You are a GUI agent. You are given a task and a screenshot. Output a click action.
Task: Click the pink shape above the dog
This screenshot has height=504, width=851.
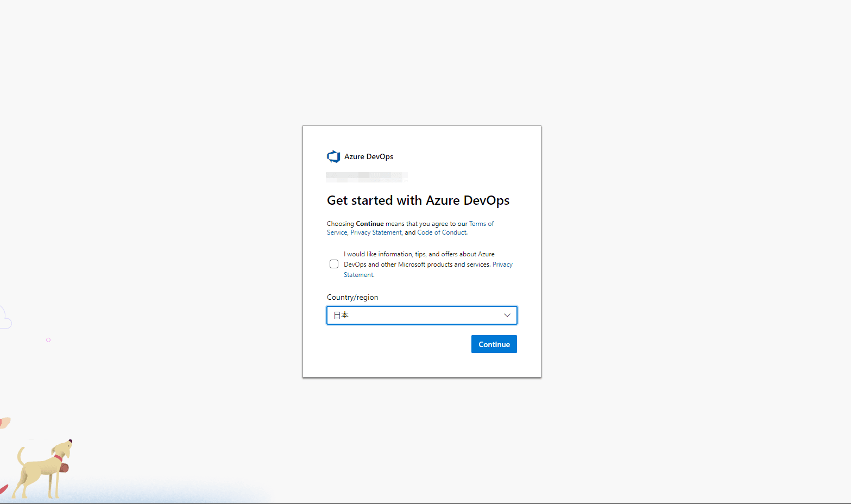[4, 423]
